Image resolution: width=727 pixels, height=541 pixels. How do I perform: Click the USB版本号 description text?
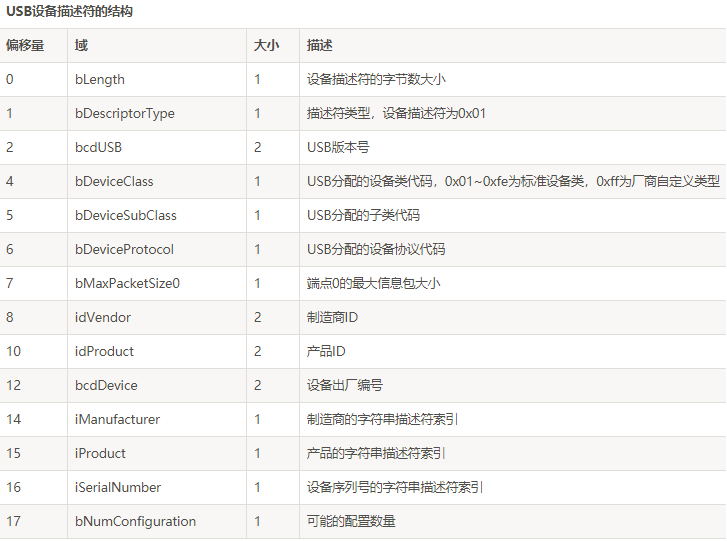point(338,147)
